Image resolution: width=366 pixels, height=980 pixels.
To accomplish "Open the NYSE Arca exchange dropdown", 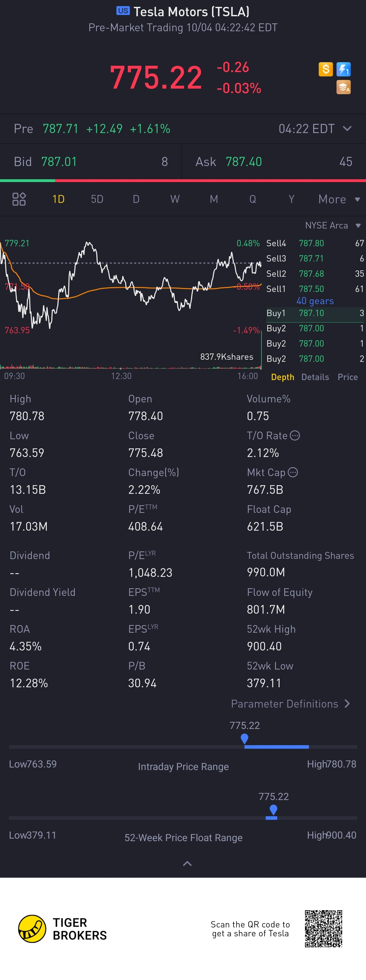I will coord(333,226).
